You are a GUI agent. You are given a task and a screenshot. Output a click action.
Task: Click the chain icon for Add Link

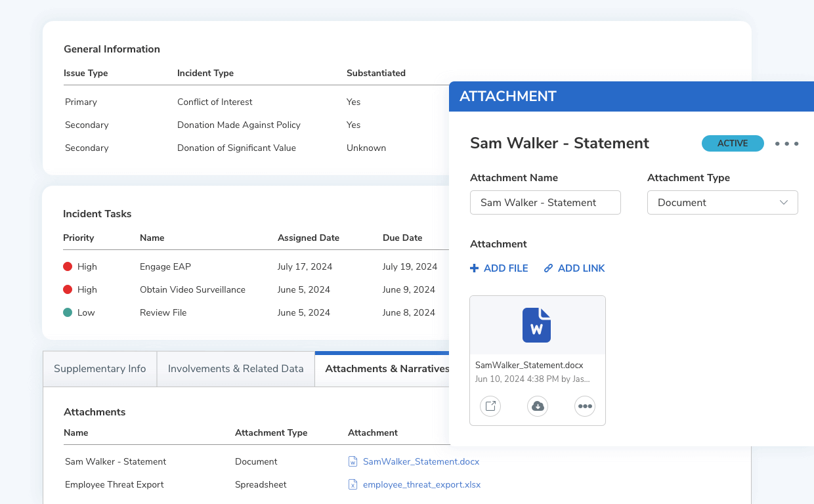click(549, 268)
